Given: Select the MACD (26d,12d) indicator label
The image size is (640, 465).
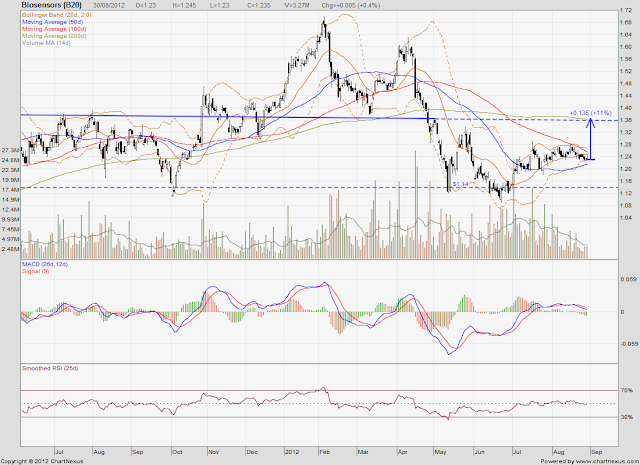Looking at the screenshot, I should [45, 264].
